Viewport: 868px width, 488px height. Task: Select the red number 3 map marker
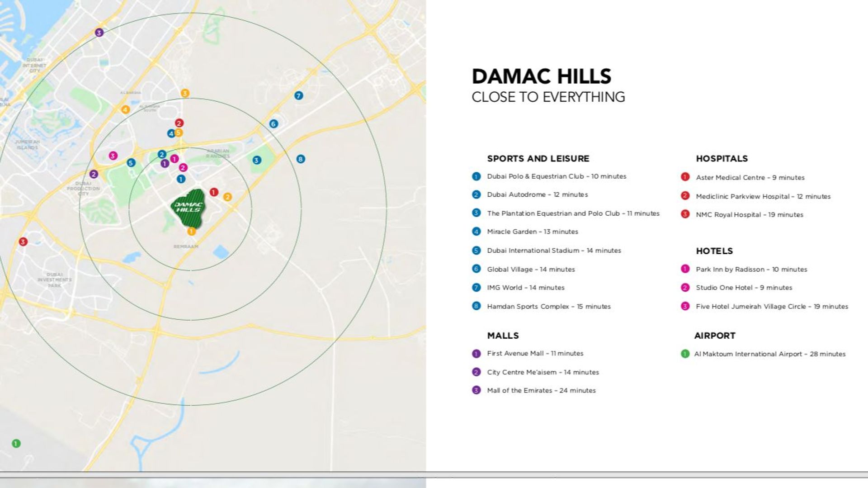[23, 242]
